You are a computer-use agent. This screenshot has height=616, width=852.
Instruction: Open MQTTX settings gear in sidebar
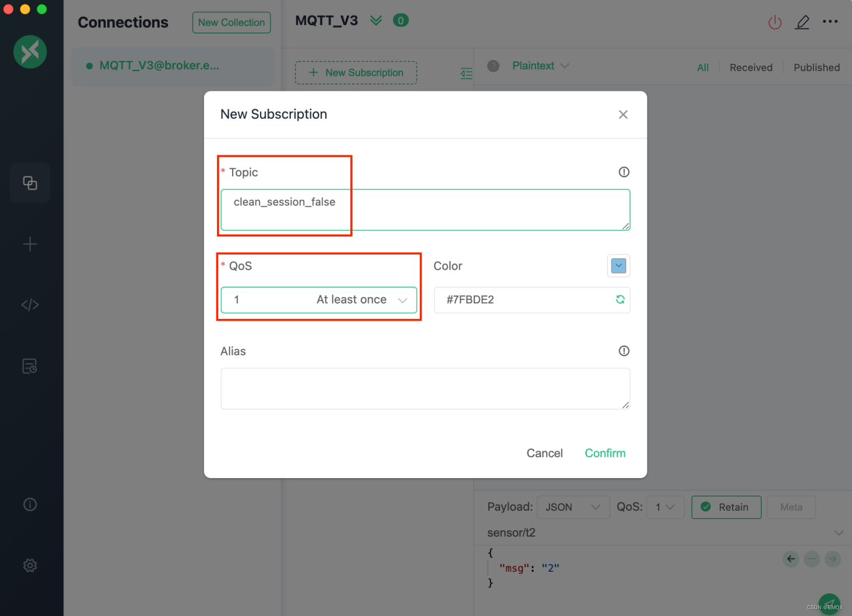point(30,565)
